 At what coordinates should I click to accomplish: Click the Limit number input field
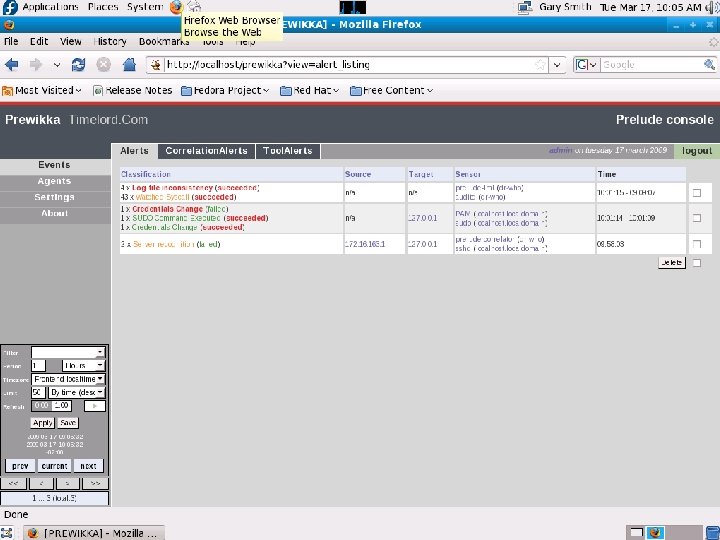38,392
